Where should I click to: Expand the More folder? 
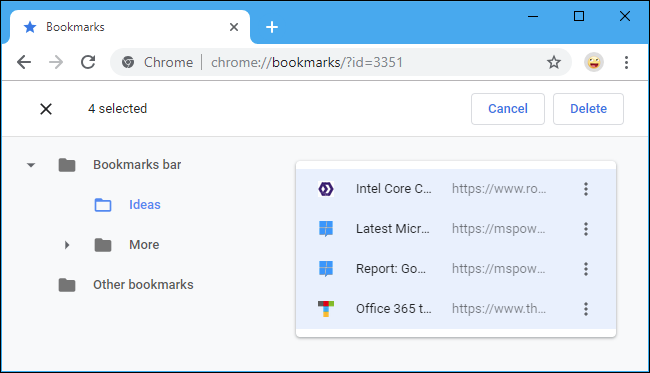point(67,245)
